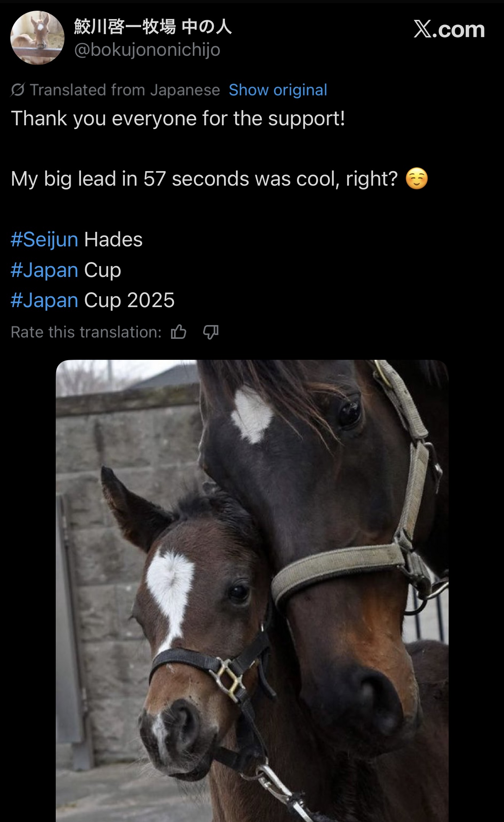Click the "Rate this translation:" label

tap(86, 332)
